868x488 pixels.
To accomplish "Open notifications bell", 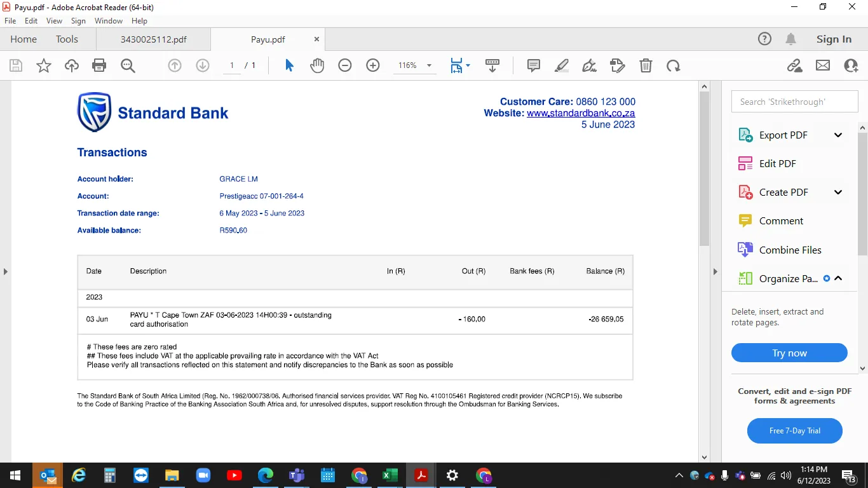I will 790,39.
